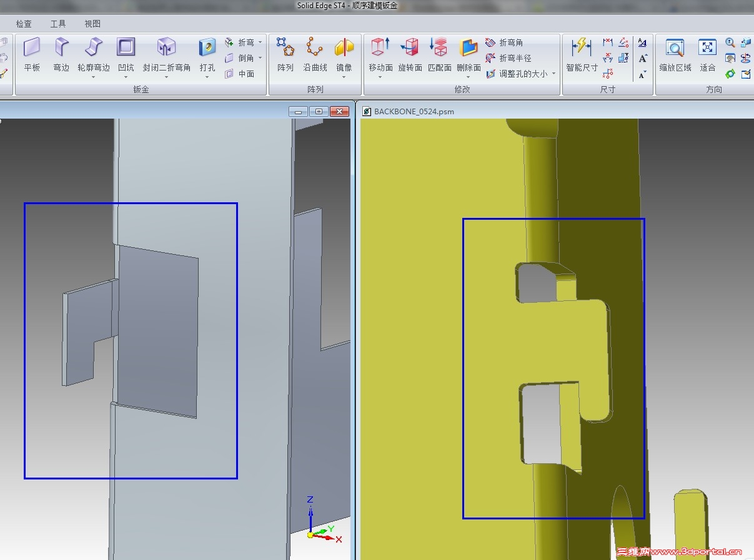The height and width of the screenshot is (560, 754).
Task: Open the 倒角 dropdown arrow
Action: tap(260, 58)
